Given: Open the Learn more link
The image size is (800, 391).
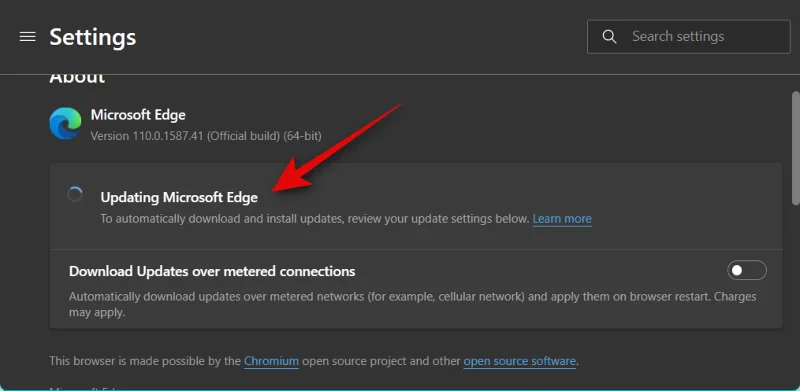Looking at the screenshot, I should click(x=562, y=219).
